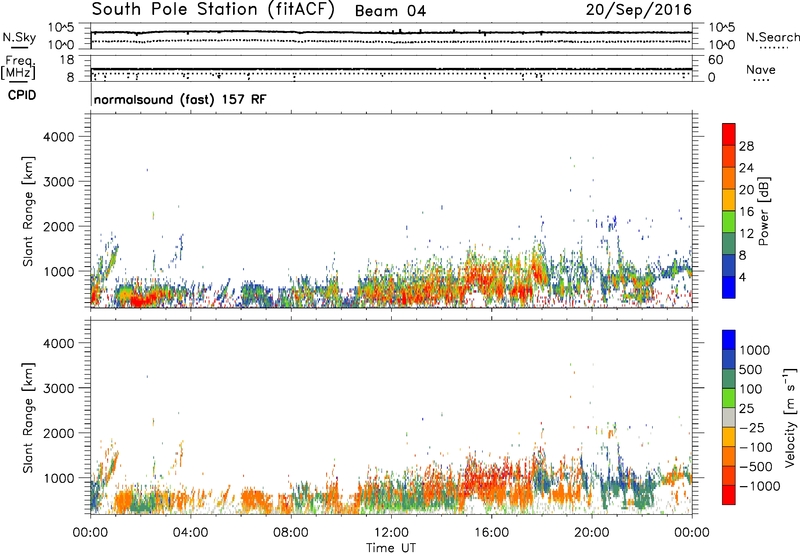Click the "Time UT" axis title
This screenshot has width=800, height=554.
coord(391,548)
